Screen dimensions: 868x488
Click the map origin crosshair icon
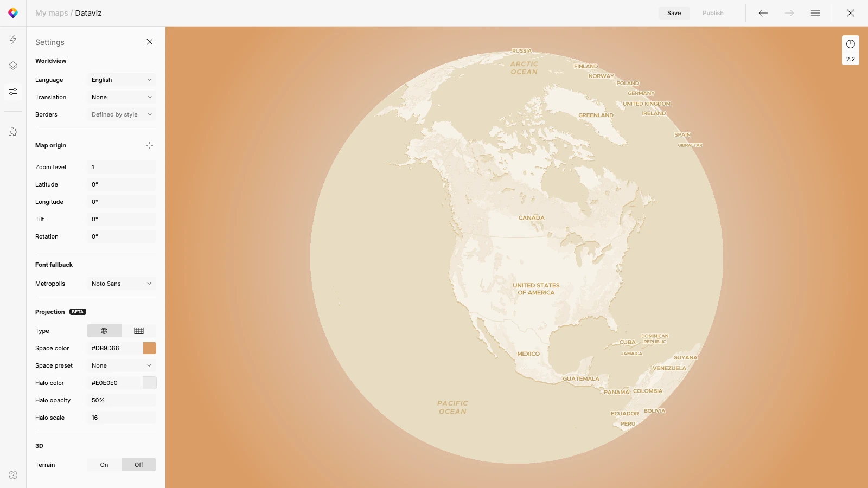click(x=150, y=145)
